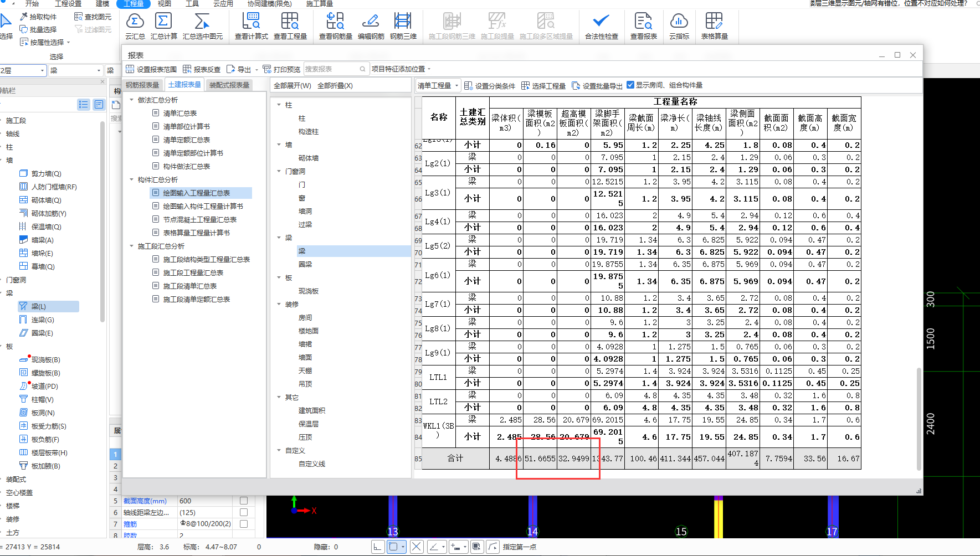Toggle 显示房间、组合构件量 checkbox
The width and height of the screenshot is (980, 556).
click(630, 85)
